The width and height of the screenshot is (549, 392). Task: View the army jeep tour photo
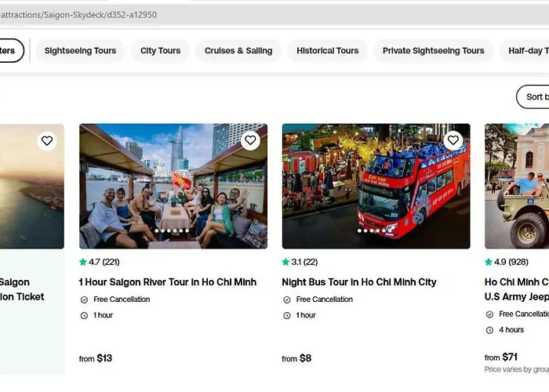[517, 187]
